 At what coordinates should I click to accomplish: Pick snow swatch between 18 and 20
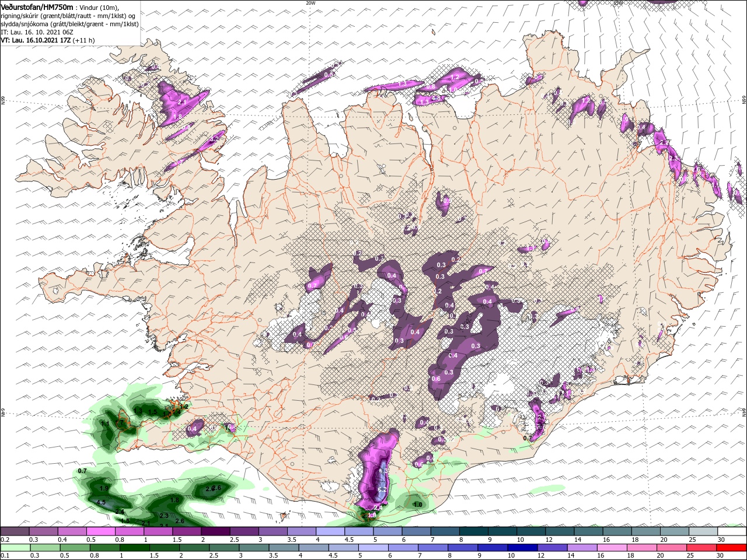click(x=646, y=531)
